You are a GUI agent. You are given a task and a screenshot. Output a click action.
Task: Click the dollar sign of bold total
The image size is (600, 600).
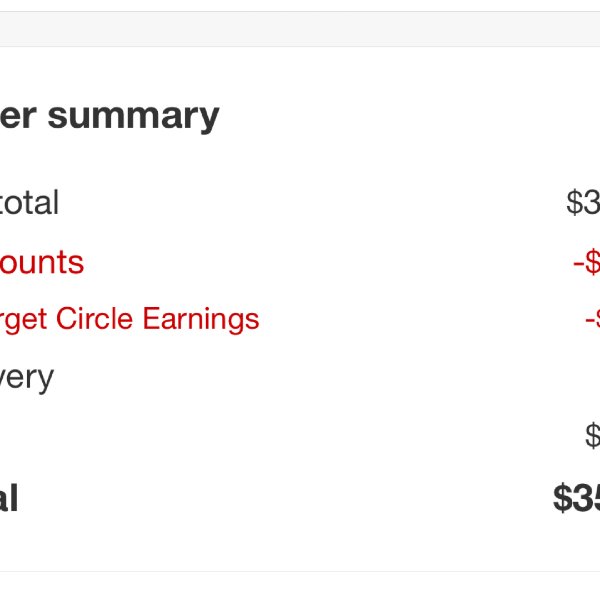click(563, 498)
